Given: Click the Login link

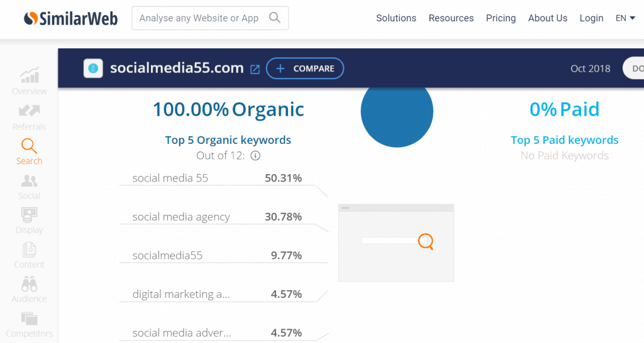Looking at the screenshot, I should [x=591, y=18].
